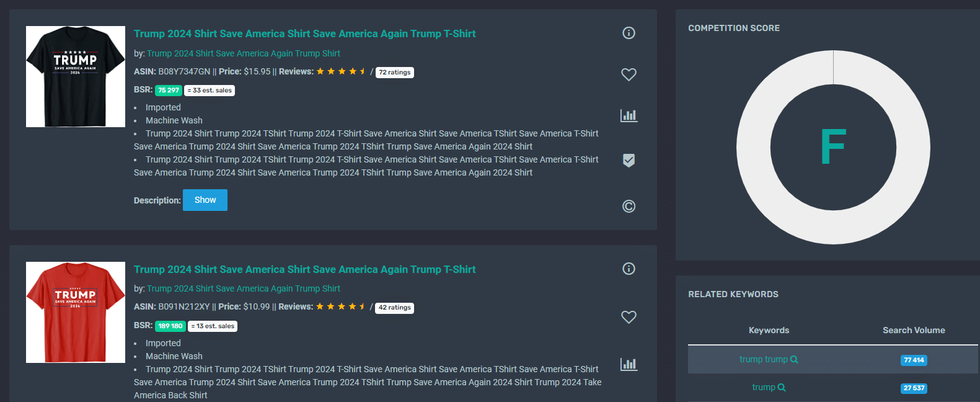Open the brand link under the black shirt title

click(244, 53)
